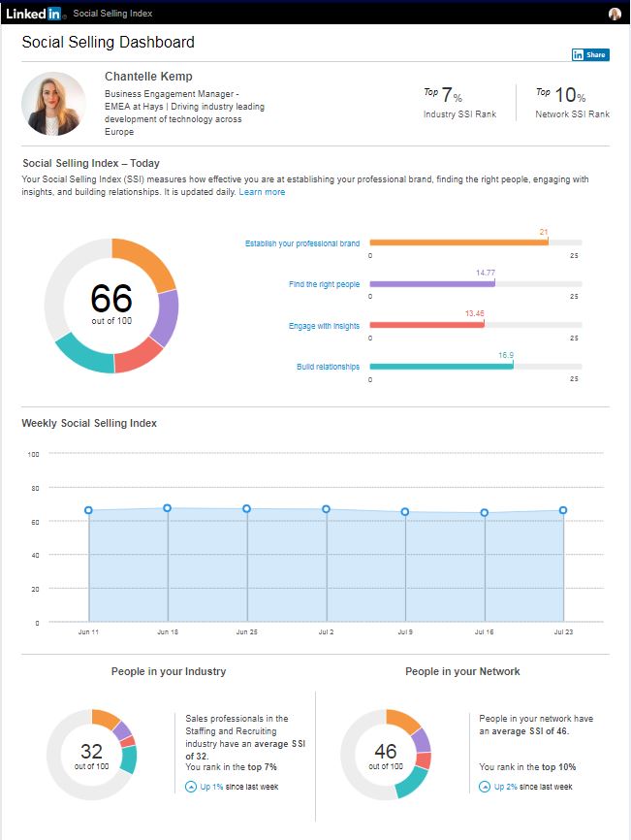The height and width of the screenshot is (840, 631).
Task: Click the purple segment of the main donut
Action: (166, 317)
